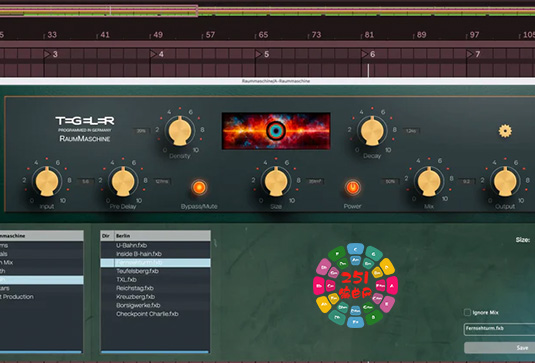Select preset Checkpoint Charlie.fxb
Viewport: 535px width, 363px height.
point(156,314)
